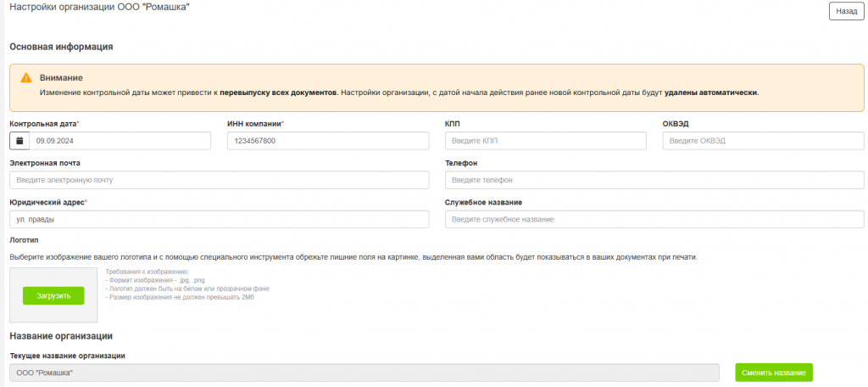The height and width of the screenshot is (387, 868).
Task: Click the line about белом или прозрачном фоне
Action: (x=187, y=289)
